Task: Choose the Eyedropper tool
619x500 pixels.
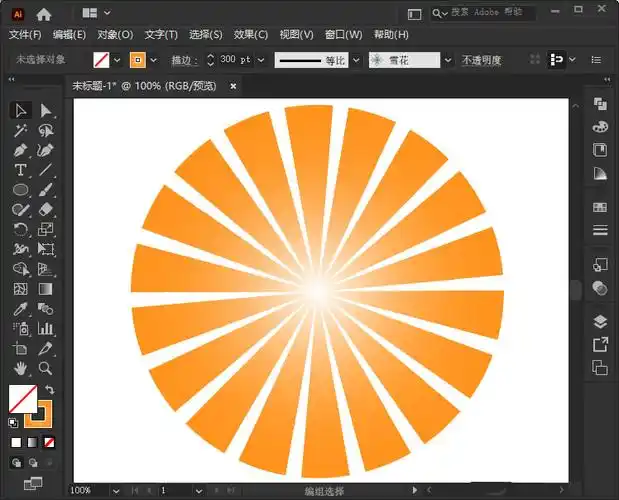Action: click(x=21, y=309)
